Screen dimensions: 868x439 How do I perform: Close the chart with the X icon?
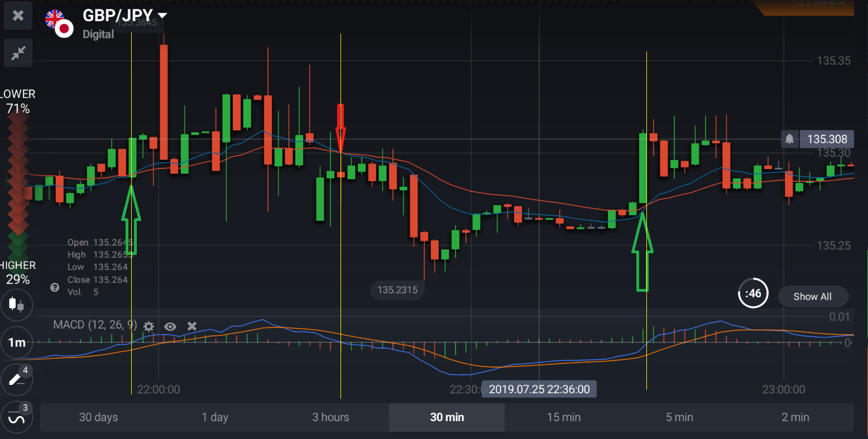[x=18, y=16]
